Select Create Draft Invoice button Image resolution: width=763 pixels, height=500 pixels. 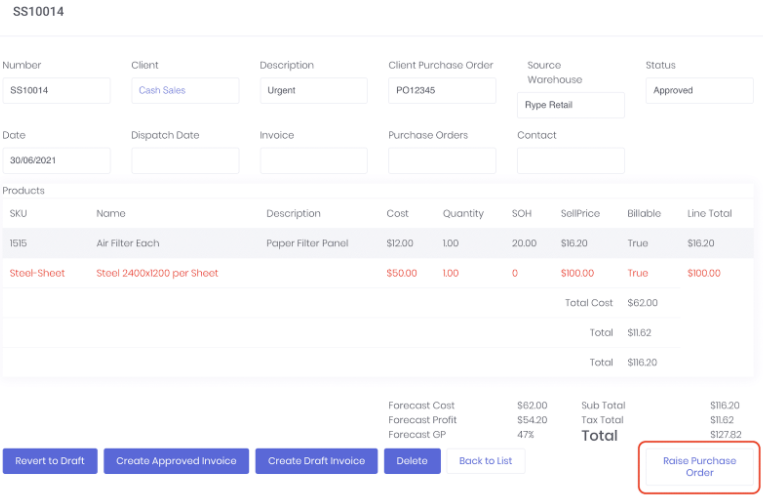pos(317,461)
